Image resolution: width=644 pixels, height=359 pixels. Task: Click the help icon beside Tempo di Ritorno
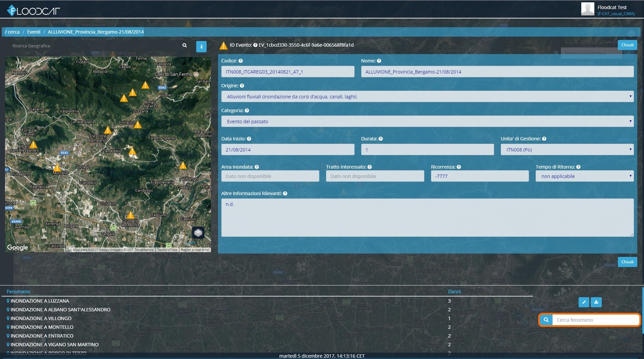578,167
